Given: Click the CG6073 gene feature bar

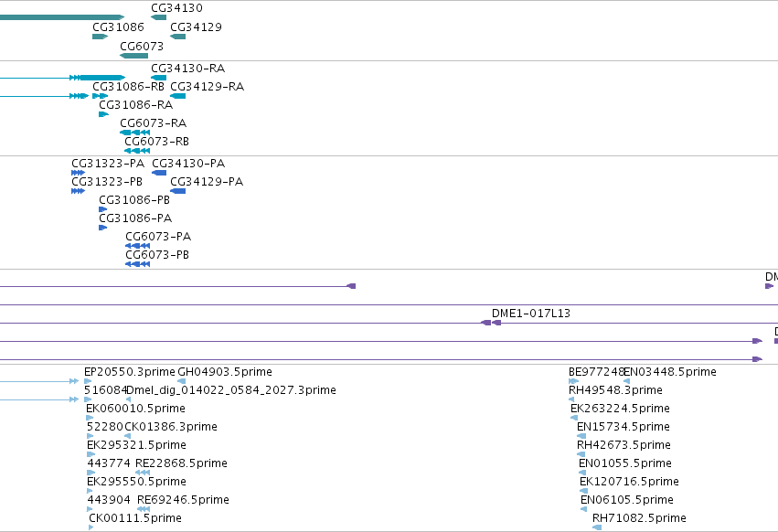Looking at the screenshot, I should point(134,56).
